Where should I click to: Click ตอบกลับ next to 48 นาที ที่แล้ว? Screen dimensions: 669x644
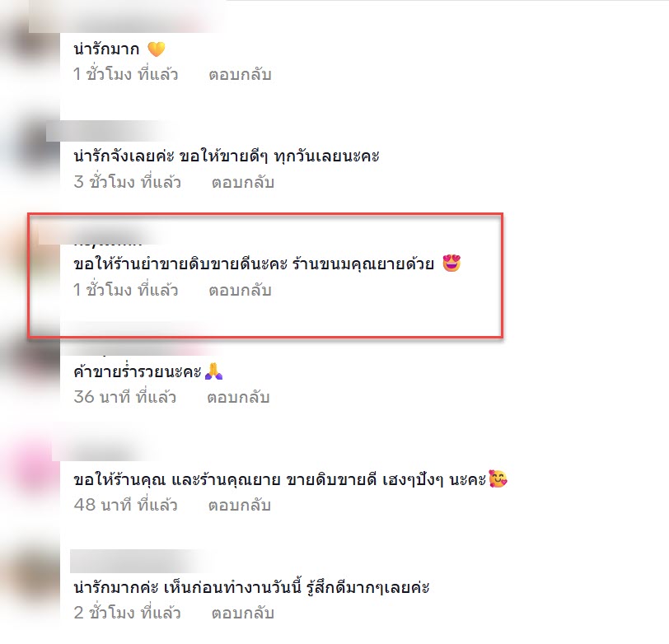240,505
